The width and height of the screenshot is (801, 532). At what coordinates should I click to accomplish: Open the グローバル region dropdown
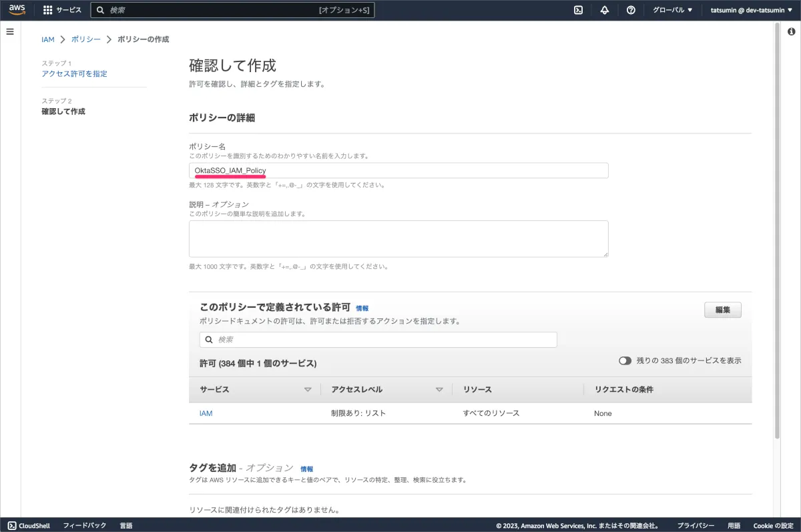(x=671, y=10)
